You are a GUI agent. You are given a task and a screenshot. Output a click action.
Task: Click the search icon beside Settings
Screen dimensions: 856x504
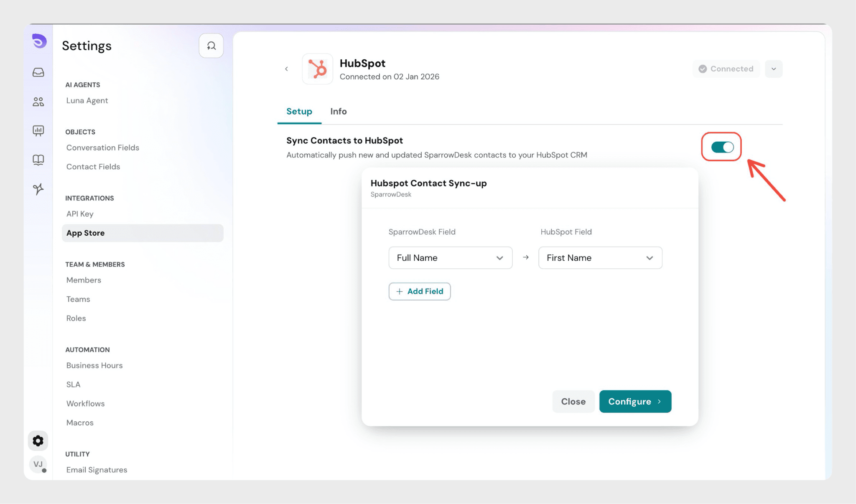tap(211, 46)
